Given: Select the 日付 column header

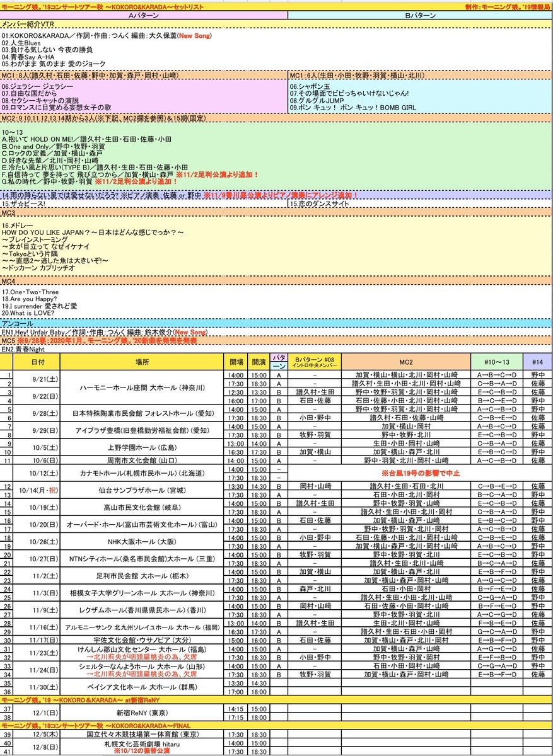Looking at the screenshot, I should (x=37, y=362).
